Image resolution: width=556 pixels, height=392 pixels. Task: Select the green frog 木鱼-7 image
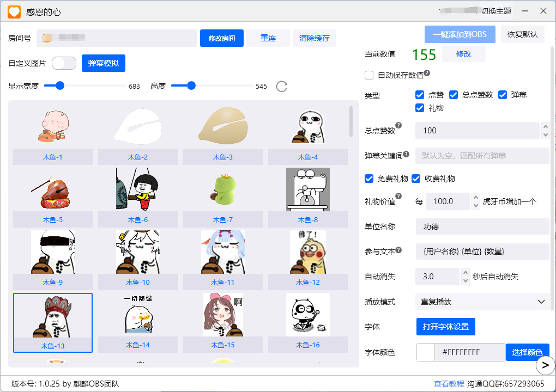coord(223,189)
